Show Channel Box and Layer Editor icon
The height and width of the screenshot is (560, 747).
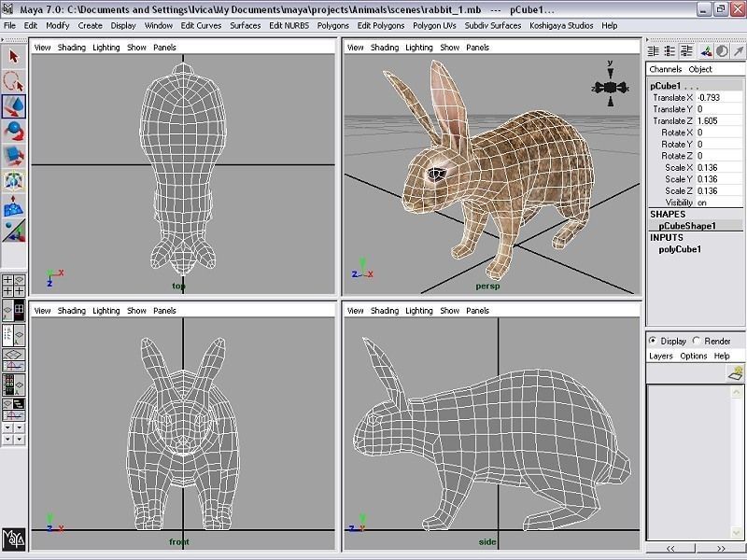(686, 51)
